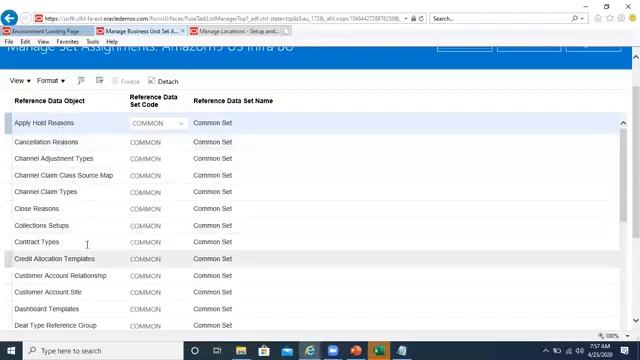Show hidden system tray icons
The height and width of the screenshot is (360, 640).
546,351
